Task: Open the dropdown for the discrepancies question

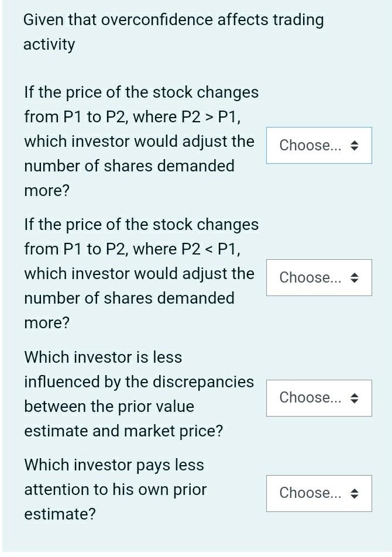Action: [x=319, y=398]
